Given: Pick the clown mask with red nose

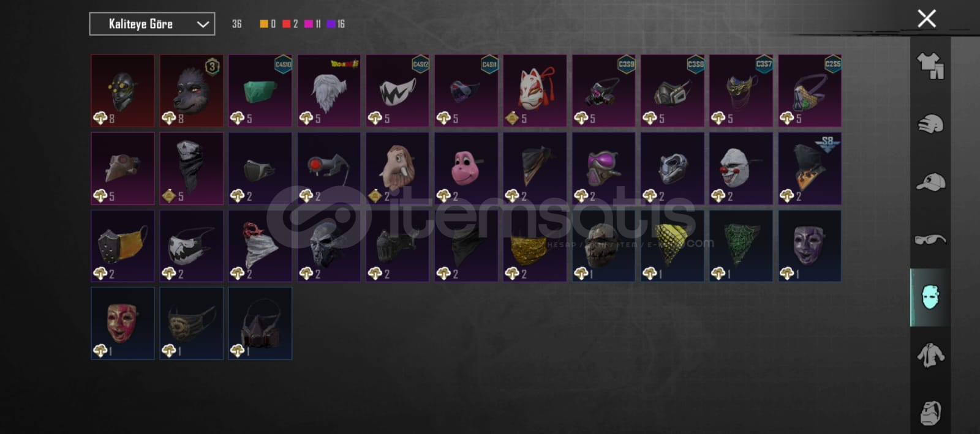Looking at the screenshot, I should [741, 168].
